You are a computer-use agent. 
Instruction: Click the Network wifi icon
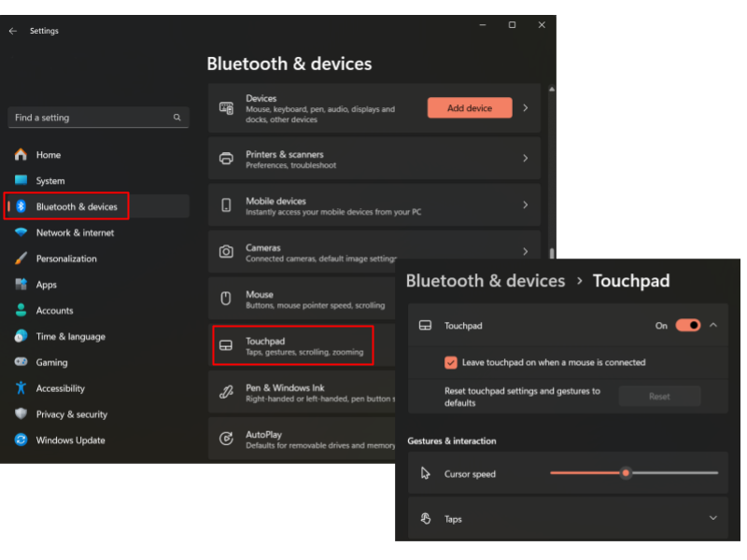(21, 232)
